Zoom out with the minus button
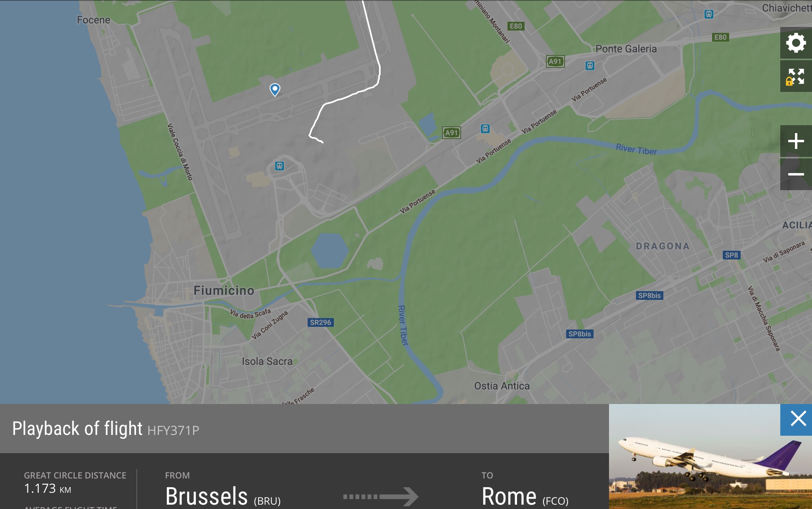This screenshot has height=509, width=812. [x=796, y=174]
